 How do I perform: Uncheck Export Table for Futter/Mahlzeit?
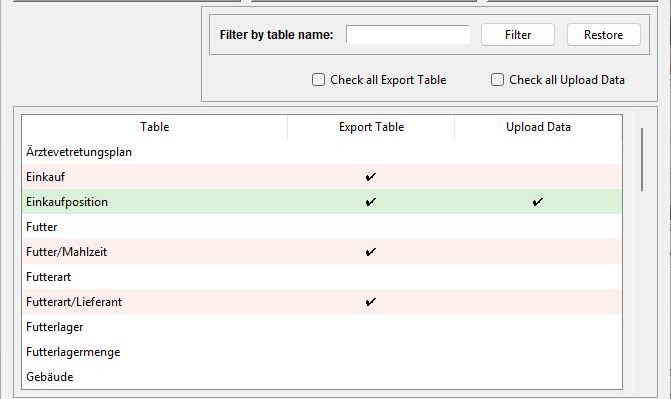371,252
